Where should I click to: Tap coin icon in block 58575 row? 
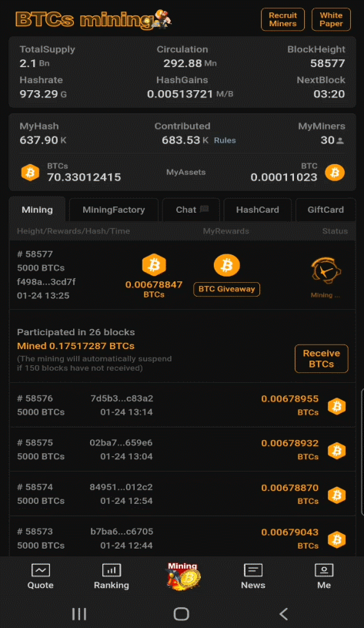[x=337, y=451]
